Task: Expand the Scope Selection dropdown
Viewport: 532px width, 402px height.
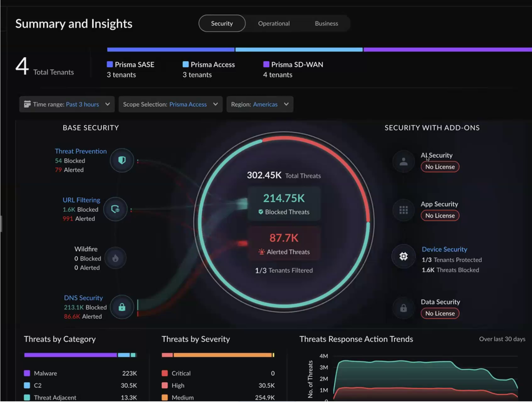Action: coord(171,104)
